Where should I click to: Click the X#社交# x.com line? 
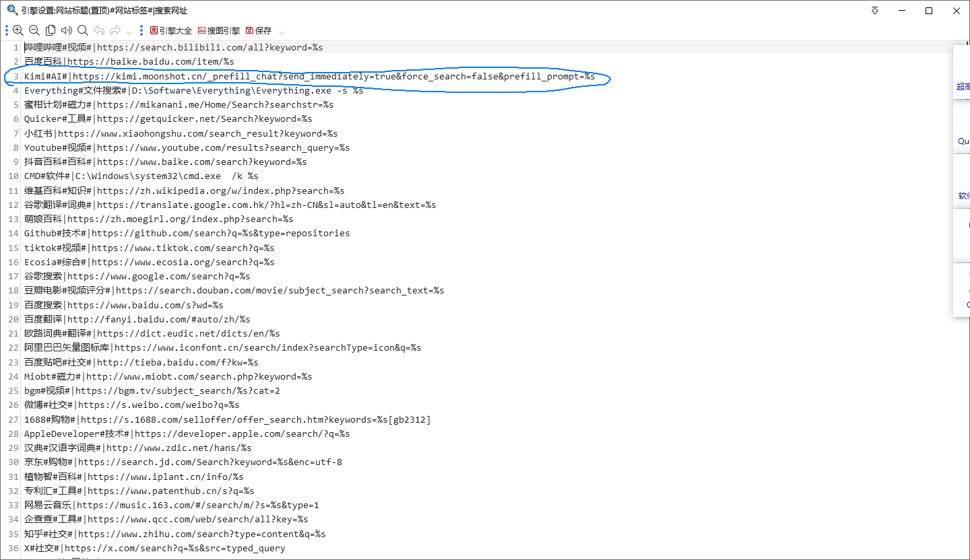click(x=155, y=548)
